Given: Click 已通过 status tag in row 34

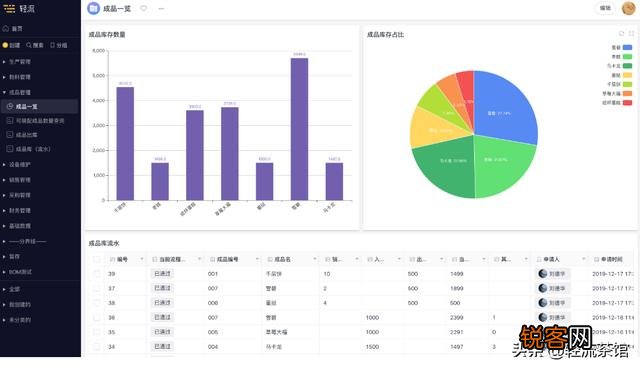Looking at the screenshot, I should pyautogui.click(x=162, y=347).
